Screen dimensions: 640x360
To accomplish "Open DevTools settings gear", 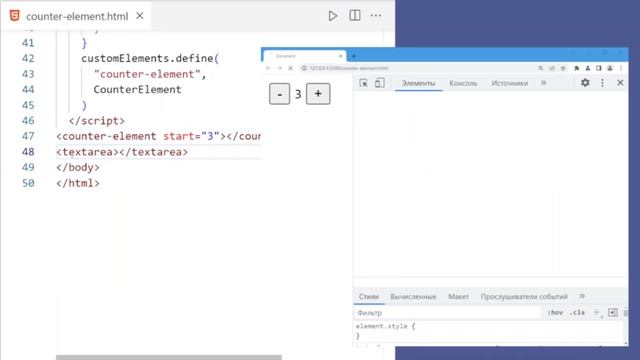I will pos(585,83).
